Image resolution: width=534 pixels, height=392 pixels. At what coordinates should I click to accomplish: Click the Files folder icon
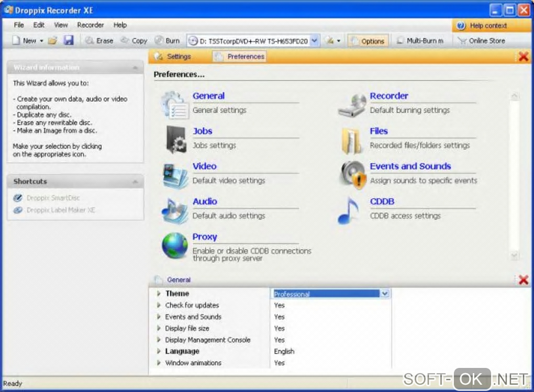click(351, 140)
